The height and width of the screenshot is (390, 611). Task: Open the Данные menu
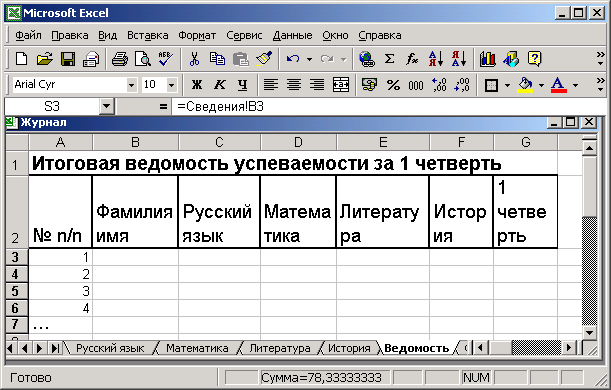coord(292,35)
